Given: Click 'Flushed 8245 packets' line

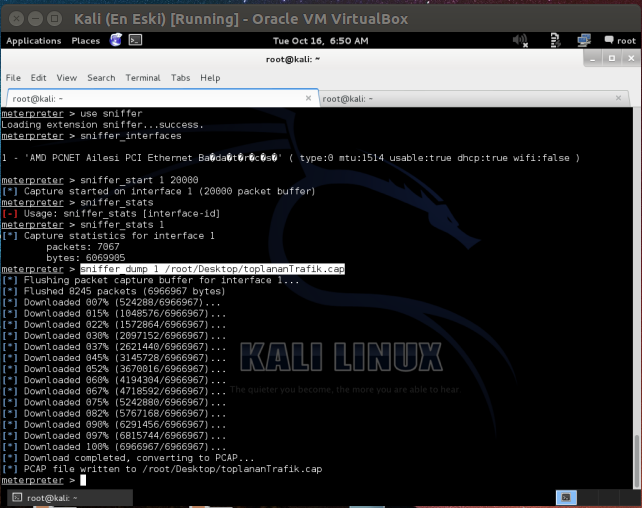Looking at the screenshot, I should (x=113, y=291).
